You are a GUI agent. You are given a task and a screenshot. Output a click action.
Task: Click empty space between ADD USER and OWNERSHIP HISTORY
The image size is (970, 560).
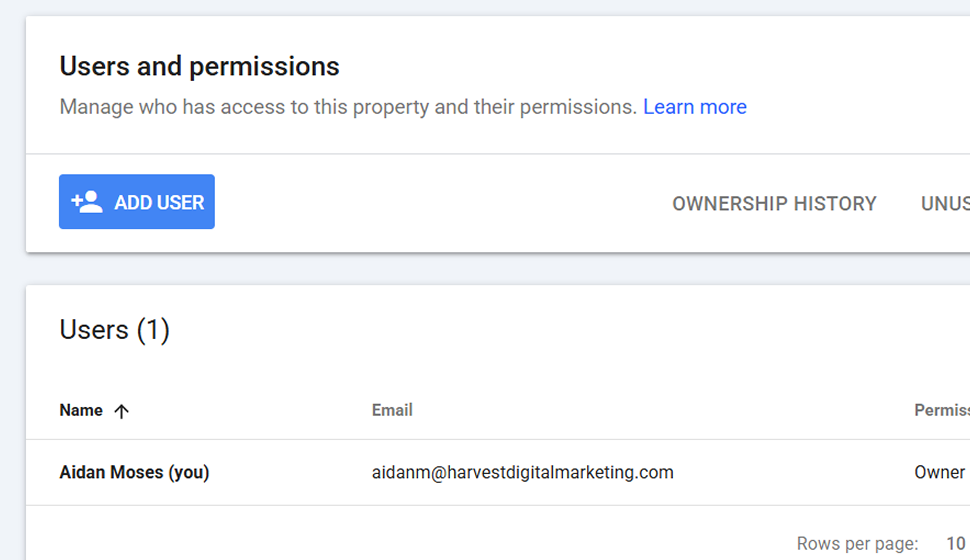click(x=442, y=203)
